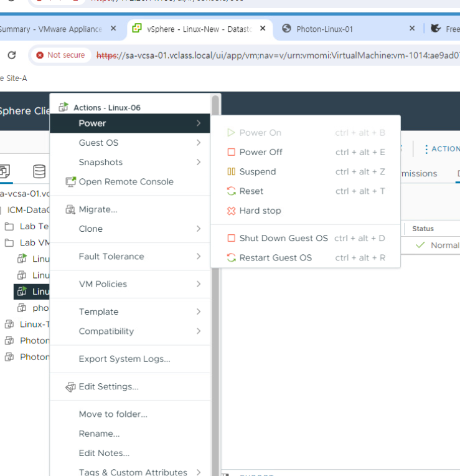Screen dimensions: 460x476
Task: Click the browser address bar URL
Action: [278, 55]
